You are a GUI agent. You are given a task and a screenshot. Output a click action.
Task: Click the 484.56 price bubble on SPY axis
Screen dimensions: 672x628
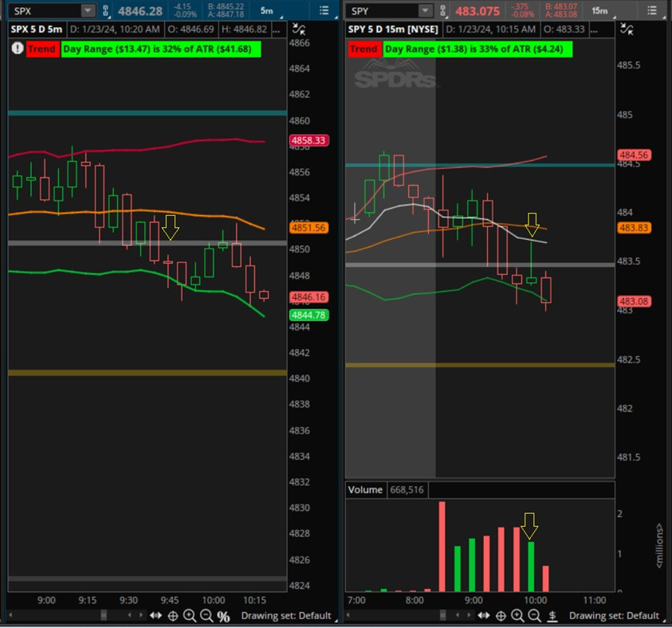(635, 155)
